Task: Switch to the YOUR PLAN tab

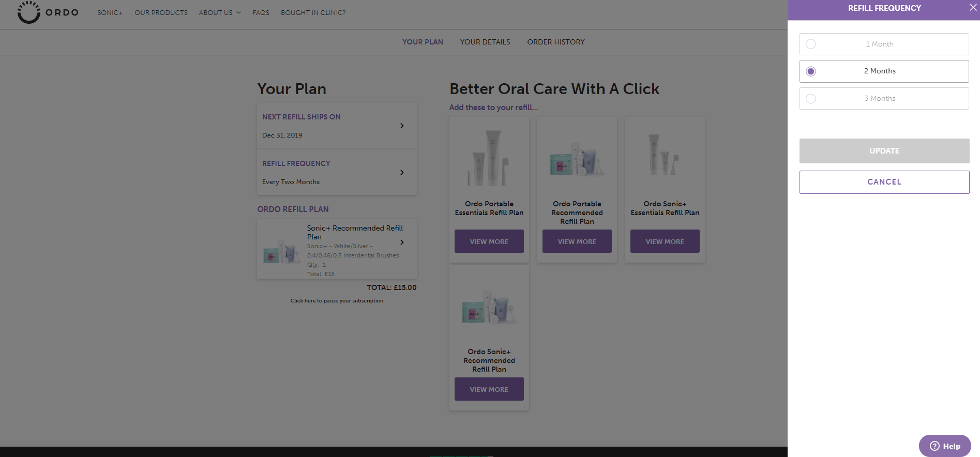Action: click(x=423, y=42)
